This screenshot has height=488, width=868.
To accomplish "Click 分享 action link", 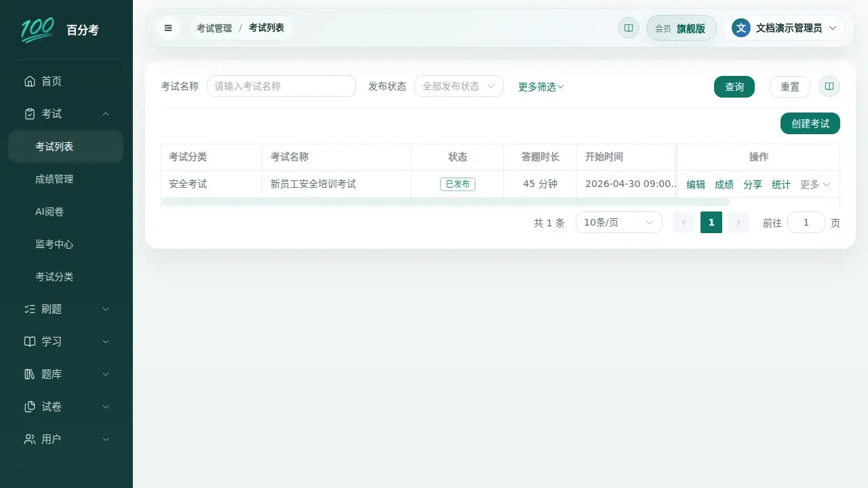I will click(x=753, y=184).
